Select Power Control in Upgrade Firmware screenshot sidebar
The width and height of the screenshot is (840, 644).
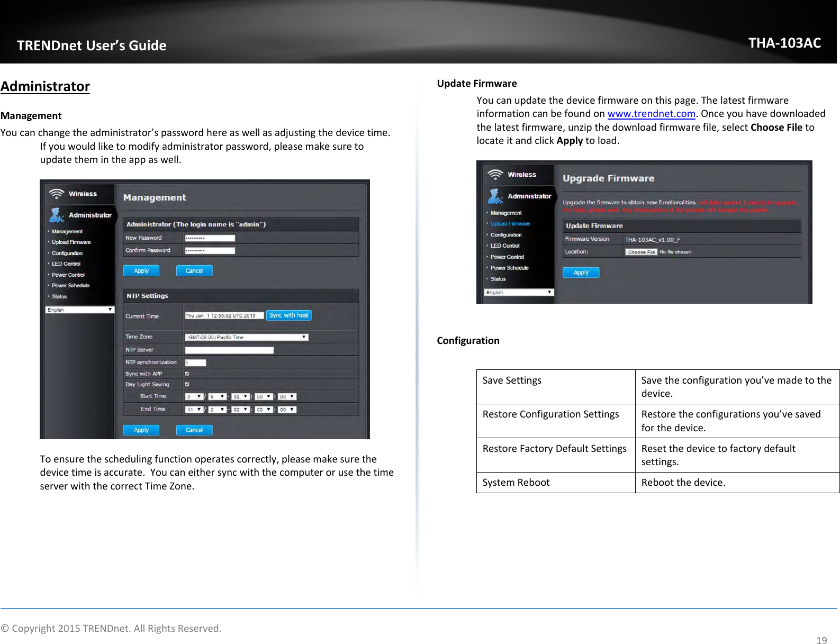coord(507,257)
